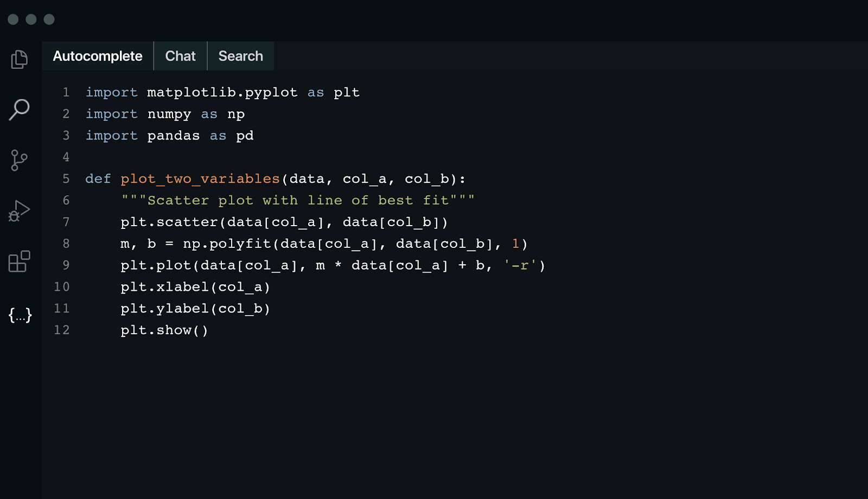Click the middle window control dot
Viewport: 868px width, 499px height.
click(x=31, y=20)
